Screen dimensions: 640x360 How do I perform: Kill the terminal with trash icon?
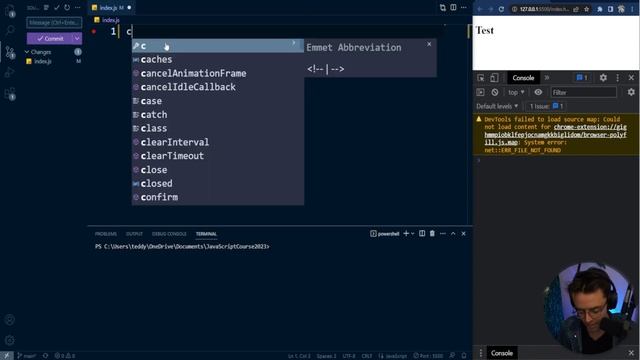click(432, 233)
